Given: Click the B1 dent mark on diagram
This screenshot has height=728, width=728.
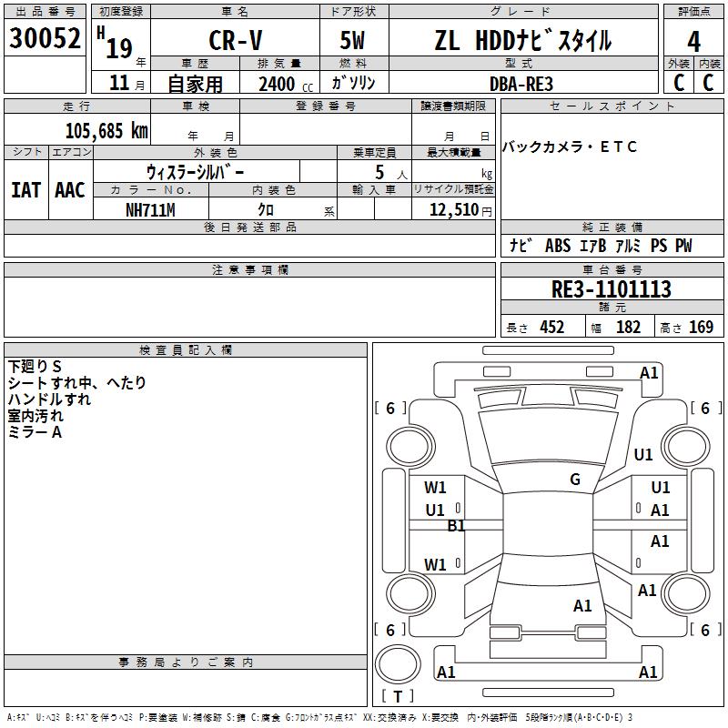Looking at the screenshot, I should [x=456, y=526].
